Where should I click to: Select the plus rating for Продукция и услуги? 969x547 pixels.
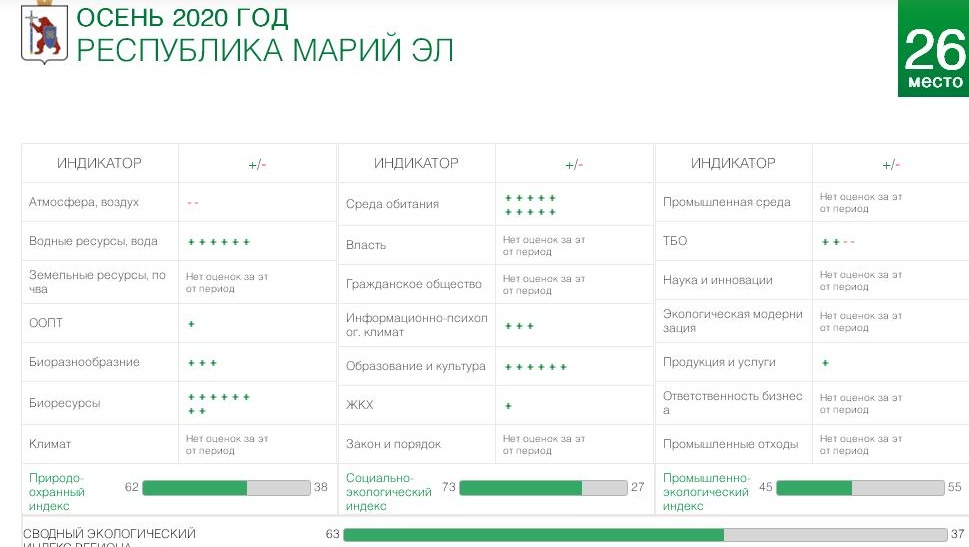[825, 363]
